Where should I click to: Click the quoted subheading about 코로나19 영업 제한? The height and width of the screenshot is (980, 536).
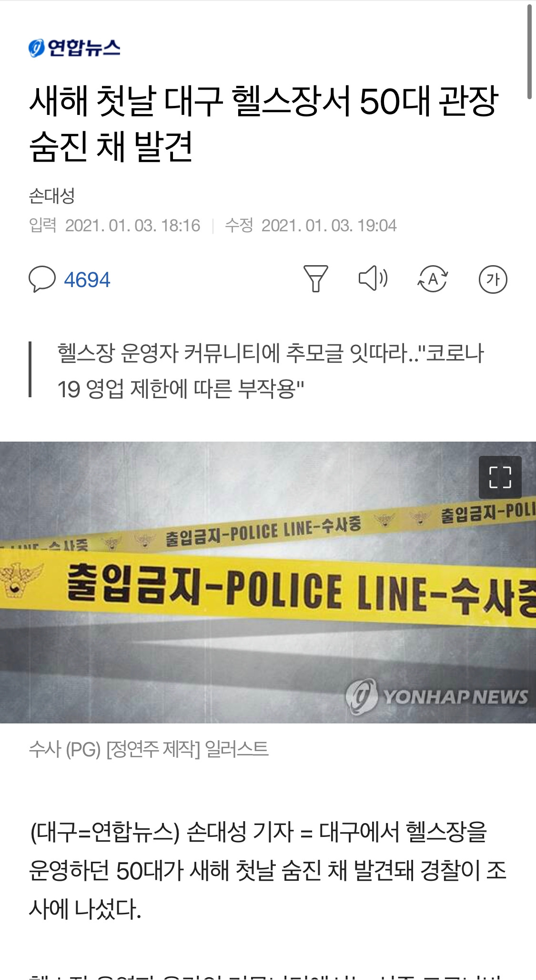click(x=271, y=371)
